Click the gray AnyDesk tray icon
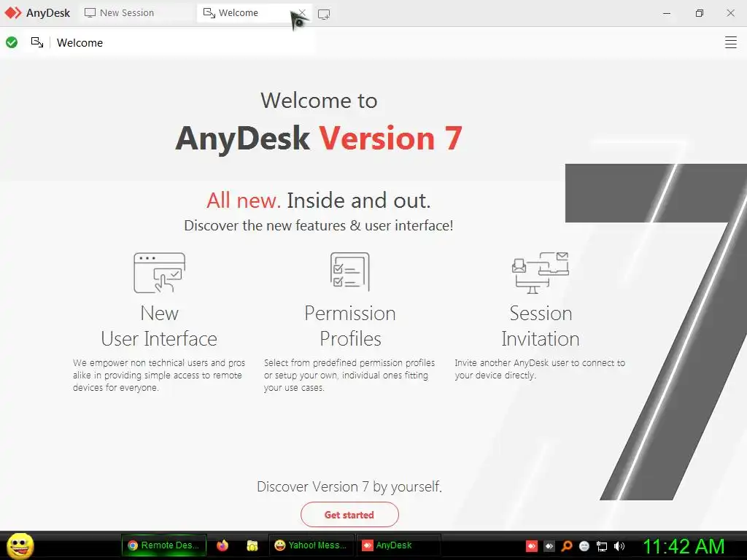This screenshot has width=747, height=560. point(549,546)
